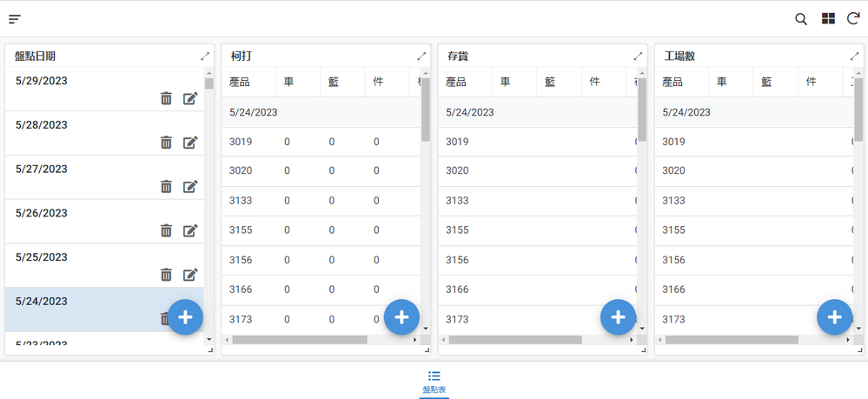This screenshot has height=399, width=868.
Task: Click 工場數 table vertical scrollbar thumb
Action: [x=858, y=110]
